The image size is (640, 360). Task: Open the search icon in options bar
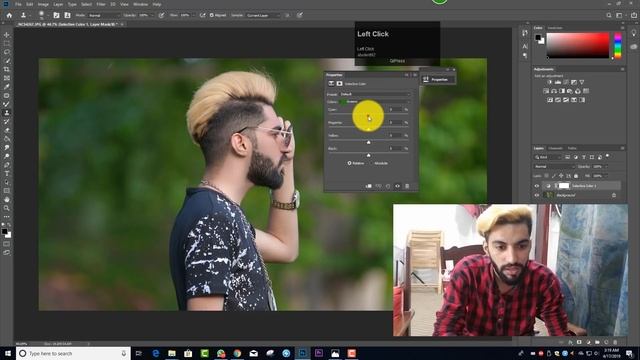[x=609, y=15]
